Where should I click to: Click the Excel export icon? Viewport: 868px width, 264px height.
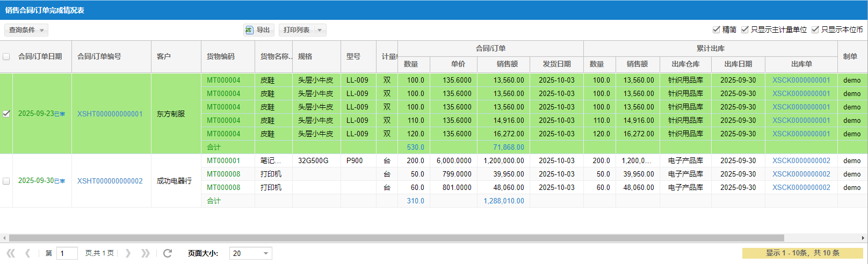249,30
